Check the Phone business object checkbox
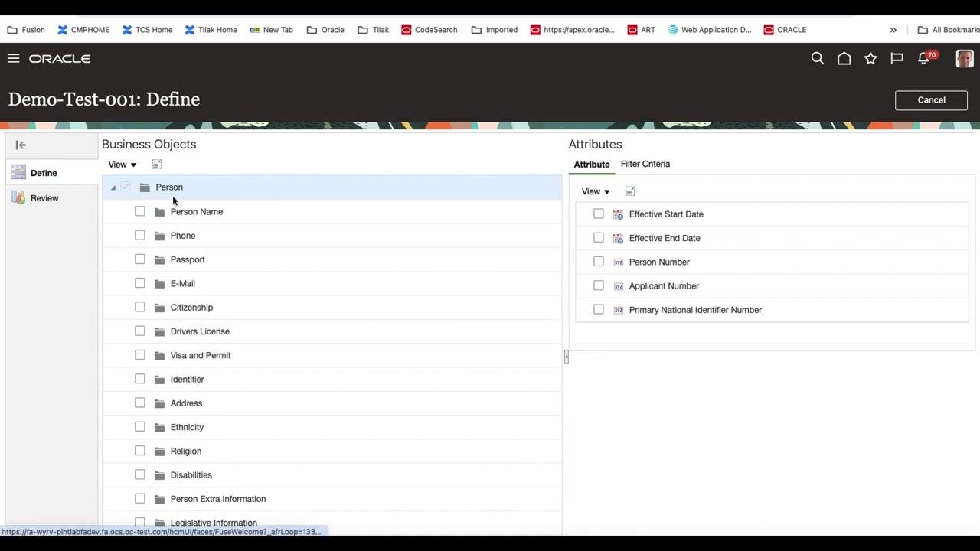Screen dimensions: 980x551 click(139, 235)
